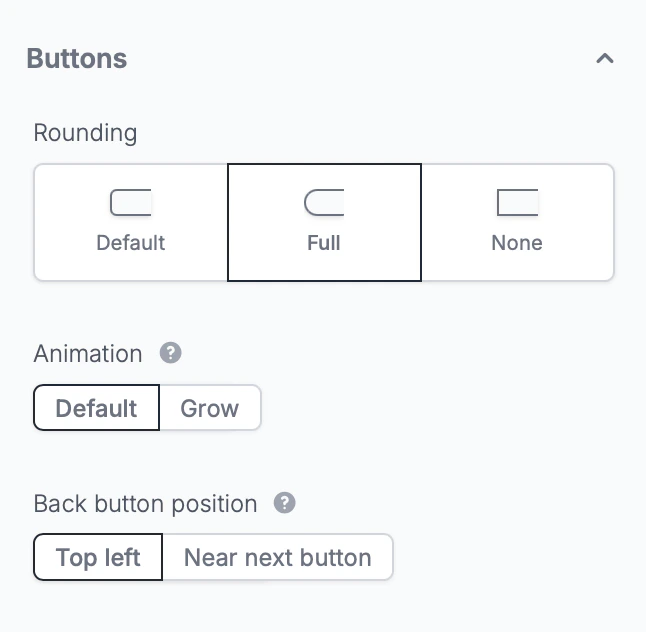The height and width of the screenshot is (632, 646).
Task: Click the Rounding field label
Action: tap(86, 132)
